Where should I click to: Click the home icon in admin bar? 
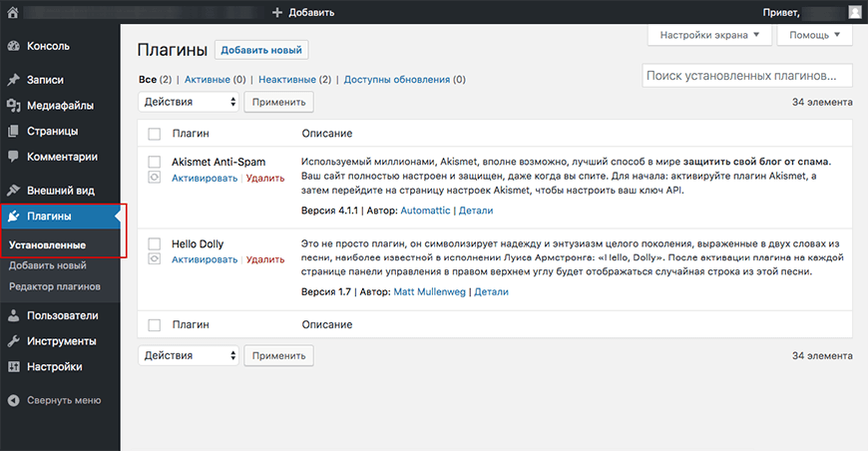pyautogui.click(x=13, y=12)
